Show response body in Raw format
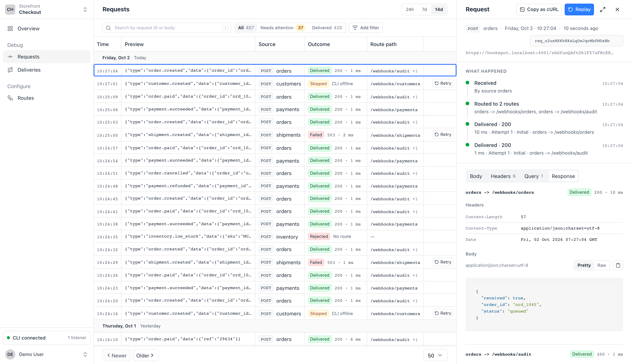The width and height of the screenshot is (632, 364). (601, 265)
